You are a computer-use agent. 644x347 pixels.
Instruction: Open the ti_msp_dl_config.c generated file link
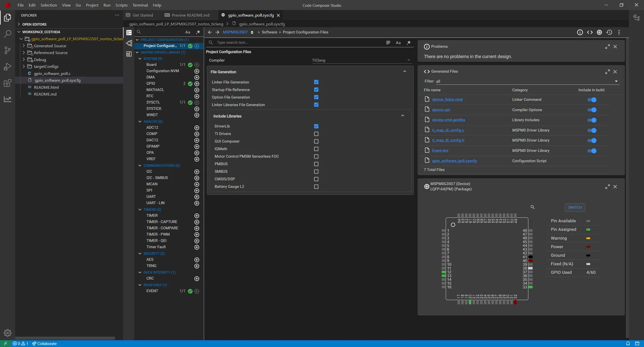(448, 130)
